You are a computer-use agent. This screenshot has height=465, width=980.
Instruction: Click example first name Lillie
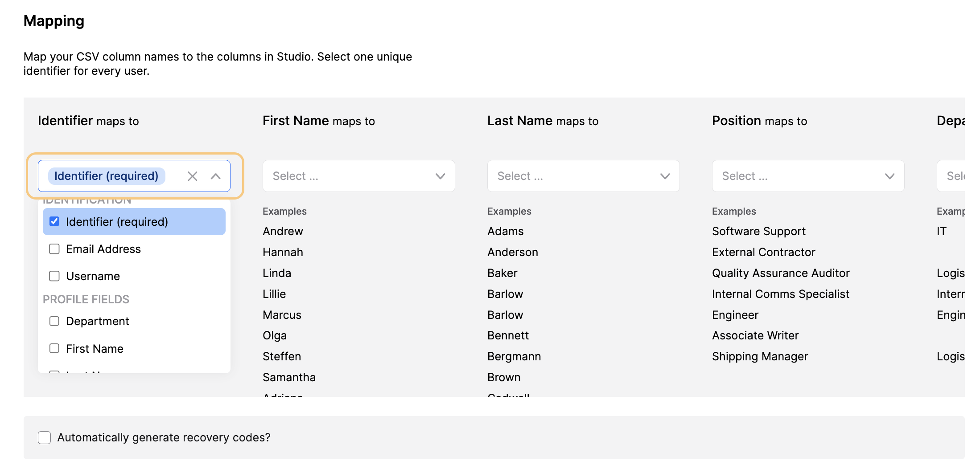coord(274,294)
